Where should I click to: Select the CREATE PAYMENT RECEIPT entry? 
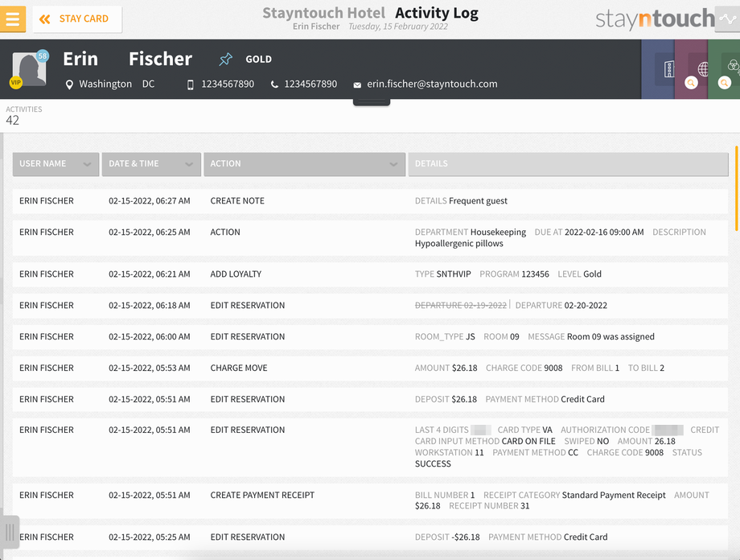click(x=370, y=500)
